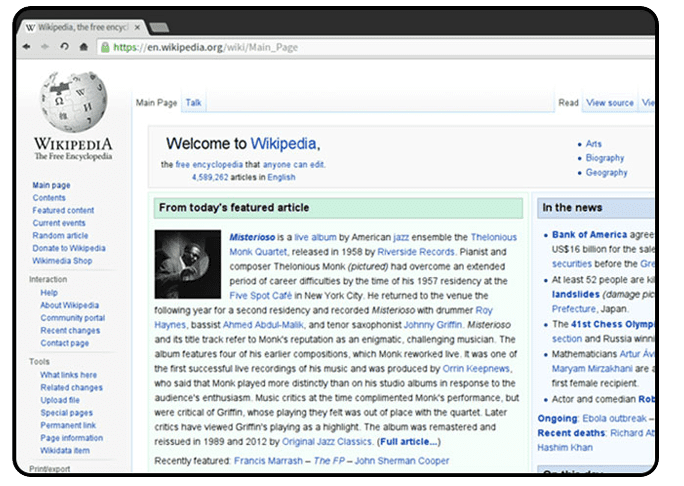The height and width of the screenshot is (486, 684).
Task: Click the Misterioso article link
Action: [x=250, y=236]
